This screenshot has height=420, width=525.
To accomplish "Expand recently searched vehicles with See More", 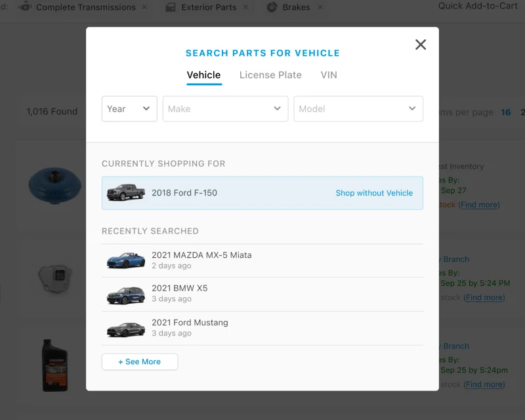I will [x=140, y=362].
